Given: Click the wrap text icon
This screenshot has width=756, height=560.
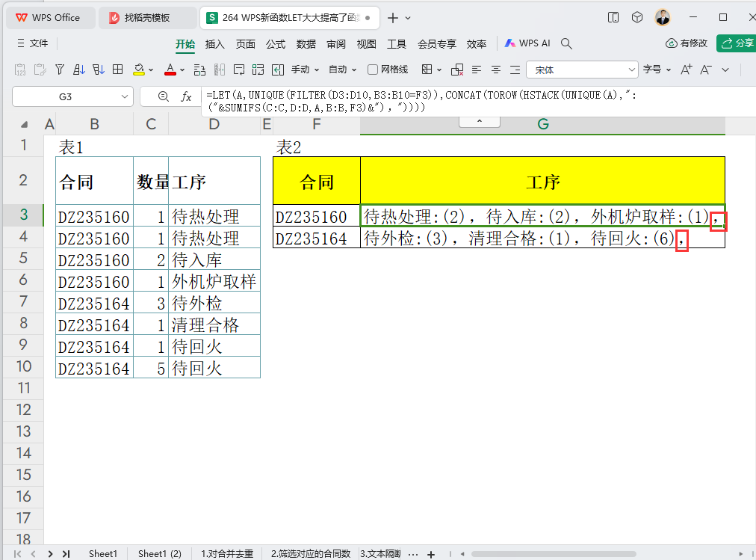Looking at the screenshot, I should tap(238, 70).
